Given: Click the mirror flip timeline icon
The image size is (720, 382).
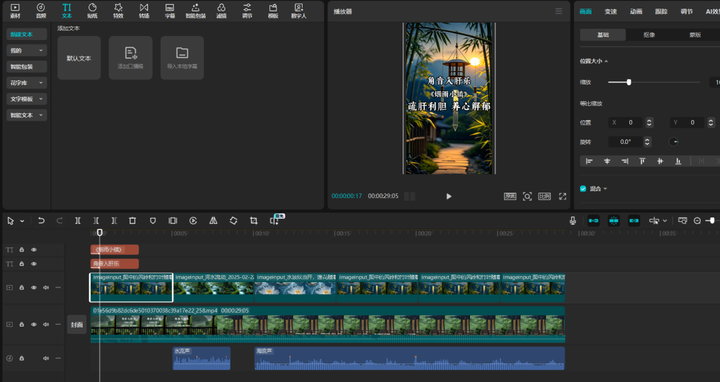Looking at the screenshot, I should tap(213, 221).
